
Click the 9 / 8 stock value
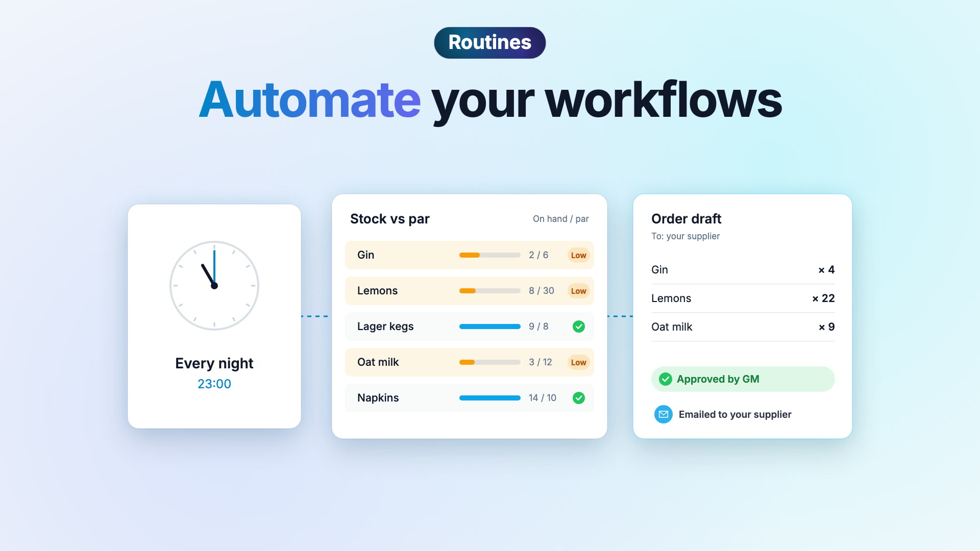(x=538, y=327)
